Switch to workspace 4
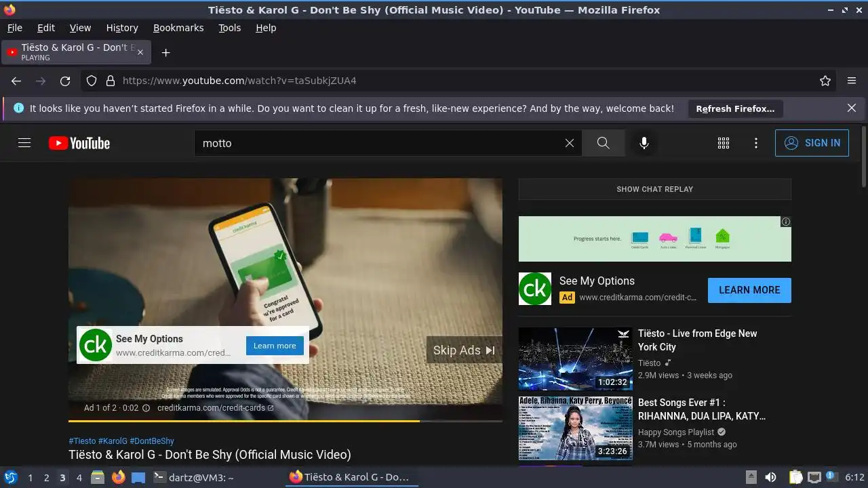The width and height of the screenshot is (868, 488). tap(79, 478)
